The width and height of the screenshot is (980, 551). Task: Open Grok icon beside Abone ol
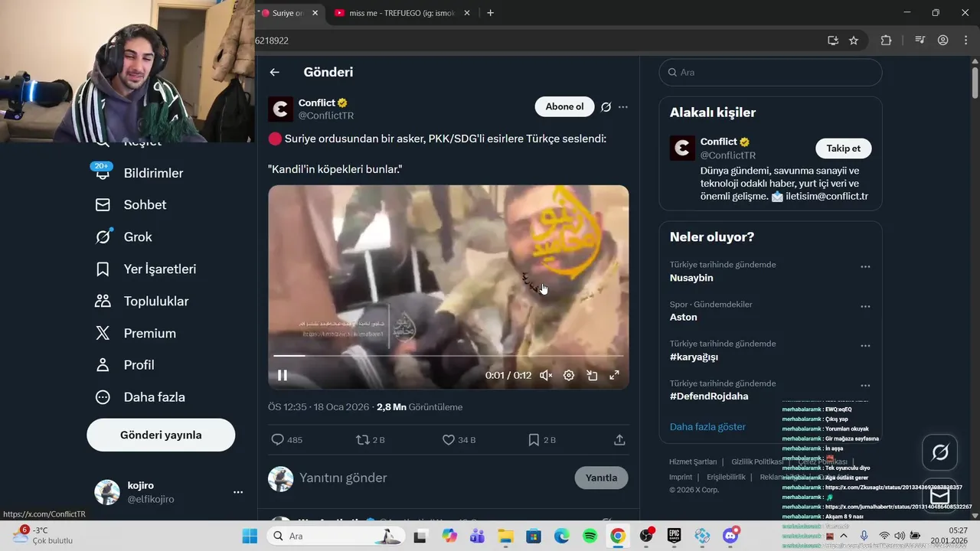tap(606, 107)
